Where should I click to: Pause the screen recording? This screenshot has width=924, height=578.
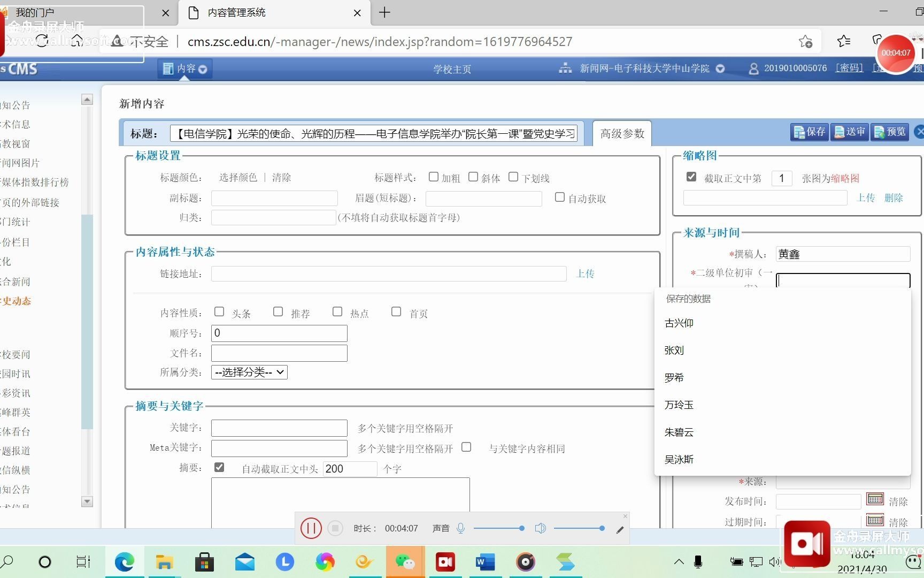click(311, 528)
